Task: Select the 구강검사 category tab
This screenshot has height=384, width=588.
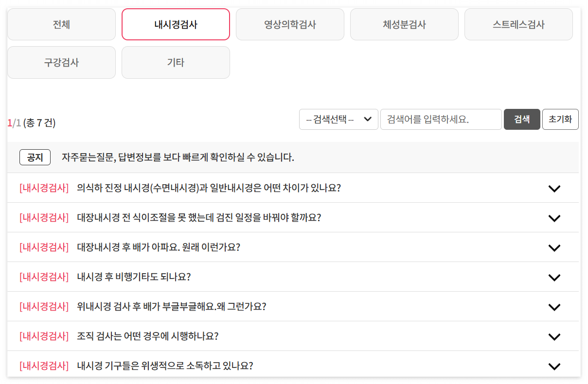Action: (61, 62)
